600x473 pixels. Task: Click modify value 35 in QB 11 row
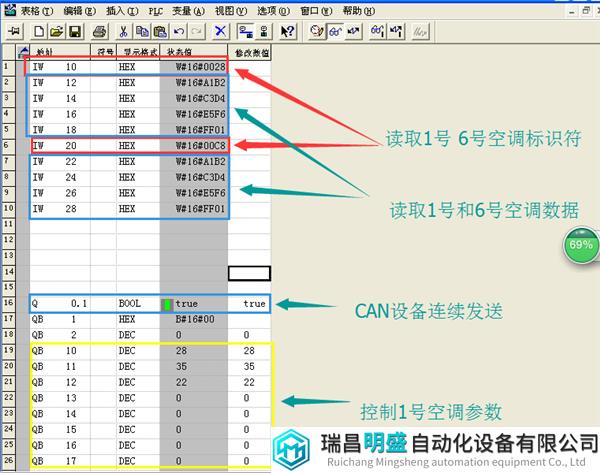coord(249,366)
